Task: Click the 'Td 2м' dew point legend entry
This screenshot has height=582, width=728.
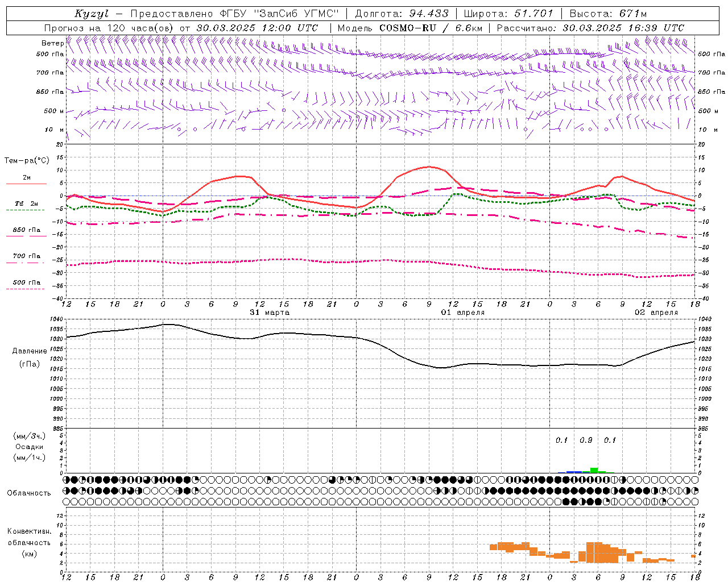Action: tap(27, 203)
